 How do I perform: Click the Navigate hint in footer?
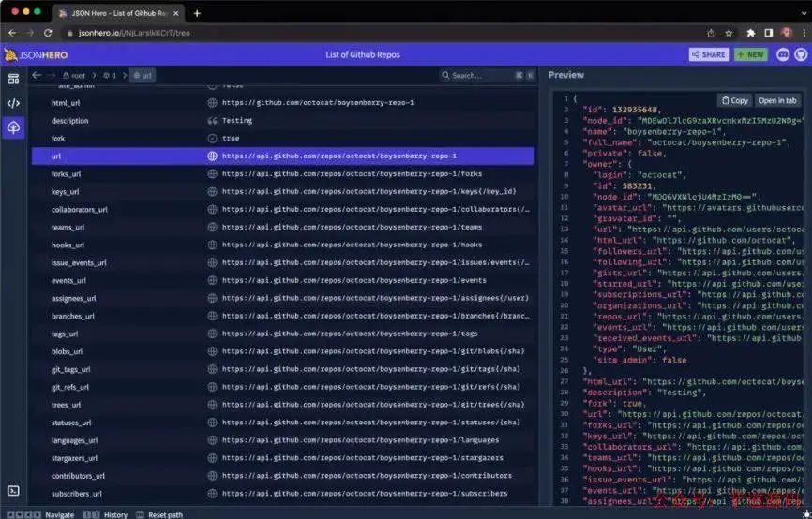[41, 515]
